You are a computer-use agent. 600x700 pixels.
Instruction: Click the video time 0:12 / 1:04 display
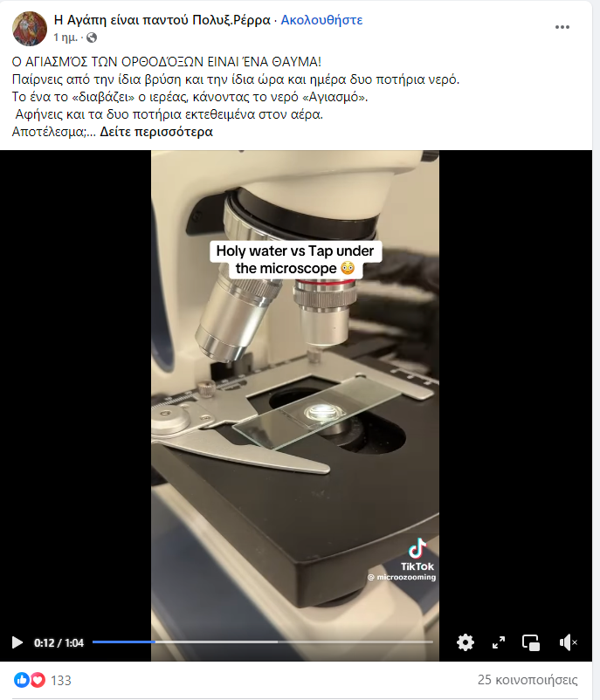tap(59, 643)
